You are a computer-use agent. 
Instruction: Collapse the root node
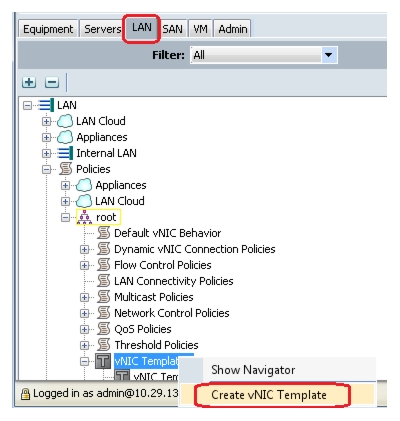click(x=65, y=217)
